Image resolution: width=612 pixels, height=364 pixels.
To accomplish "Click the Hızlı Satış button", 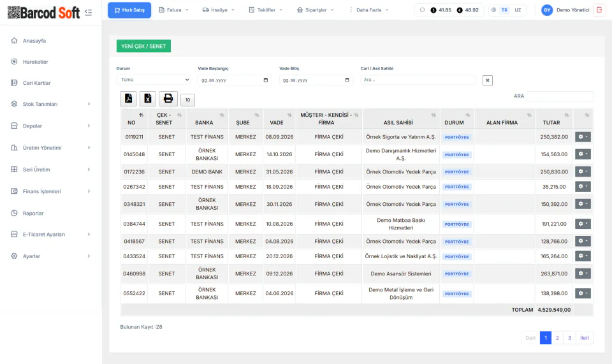I will click(x=129, y=10).
